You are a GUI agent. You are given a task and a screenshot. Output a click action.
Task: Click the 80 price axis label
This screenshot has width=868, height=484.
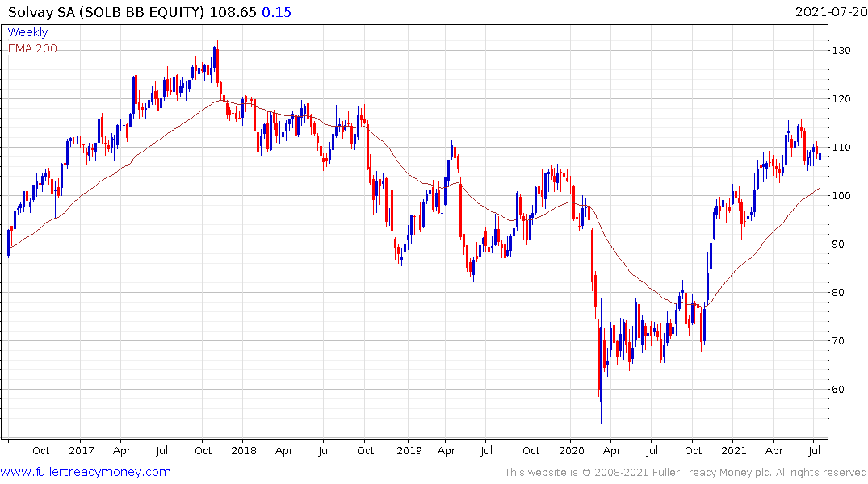click(x=838, y=293)
